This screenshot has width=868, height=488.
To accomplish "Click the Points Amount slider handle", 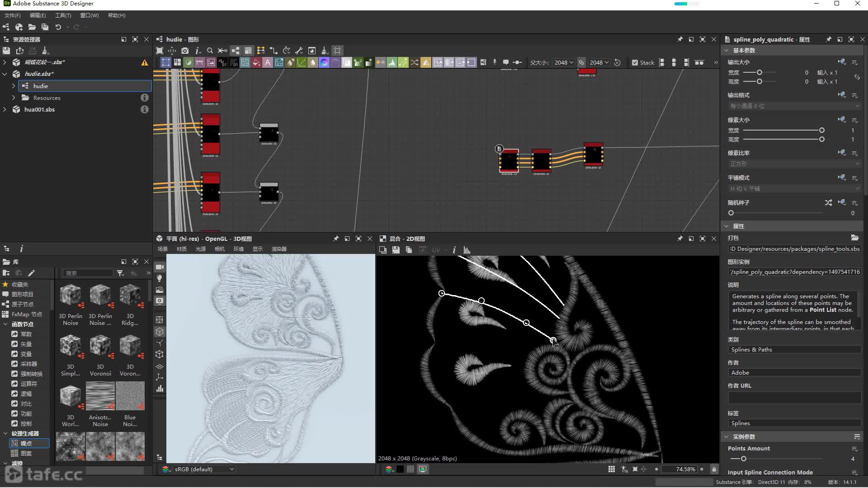I will pyautogui.click(x=743, y=459).
